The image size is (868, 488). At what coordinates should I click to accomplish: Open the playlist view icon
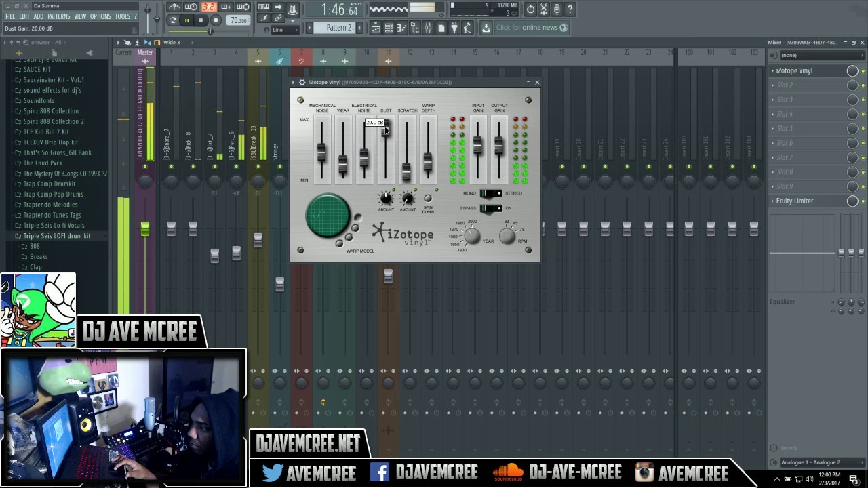click(x=375, y=28)
